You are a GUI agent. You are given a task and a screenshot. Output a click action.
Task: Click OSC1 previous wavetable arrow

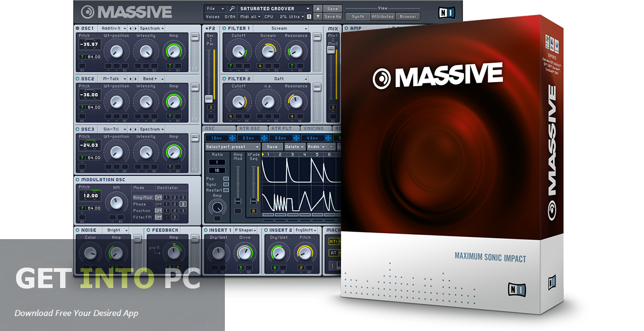coord(130,28)
